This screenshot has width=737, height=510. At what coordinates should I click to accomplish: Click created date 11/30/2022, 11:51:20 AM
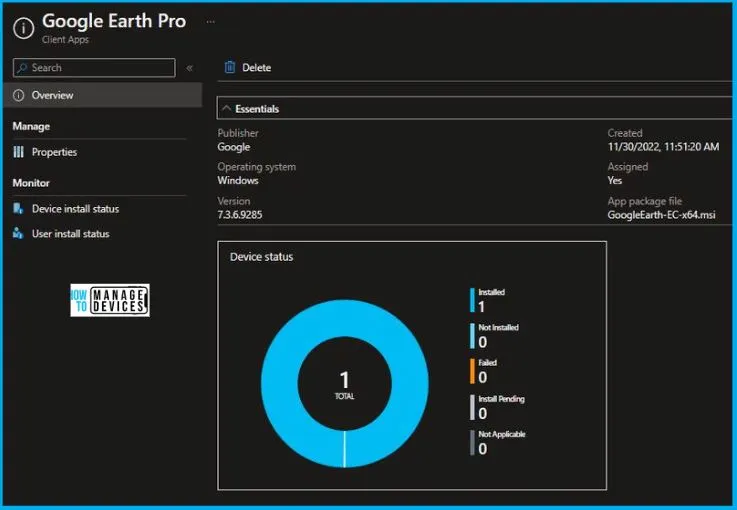click(x=663, y=147)
